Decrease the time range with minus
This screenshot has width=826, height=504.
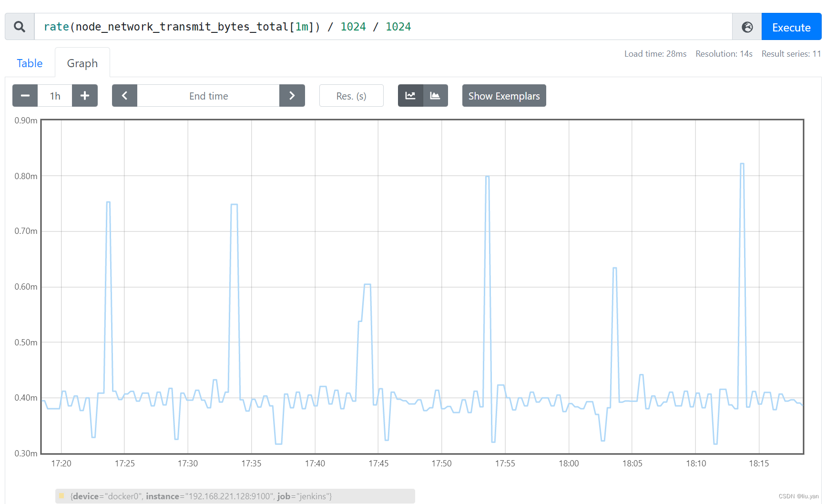point(25,96)
